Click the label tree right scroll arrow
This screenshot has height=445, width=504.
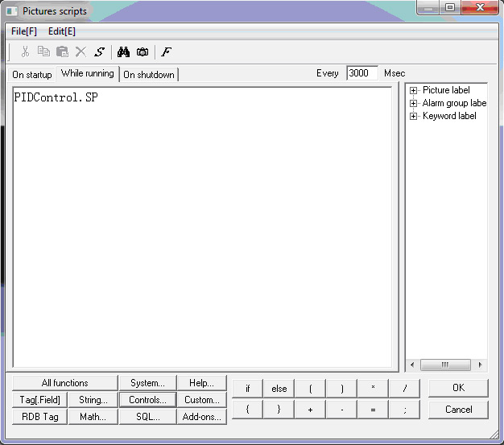coord(480,365)
